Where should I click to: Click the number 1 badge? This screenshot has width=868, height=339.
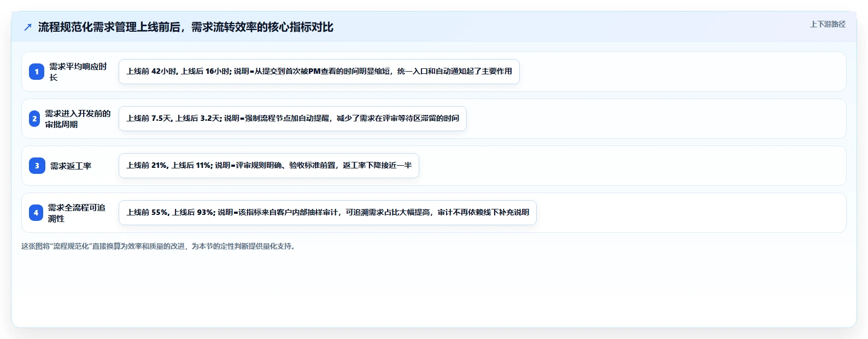(37, 72)
